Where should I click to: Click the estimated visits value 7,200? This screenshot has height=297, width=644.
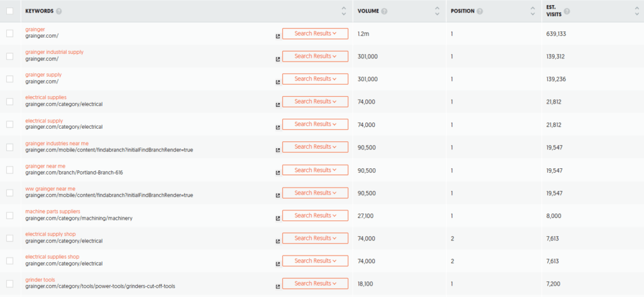tap(553, 283)
